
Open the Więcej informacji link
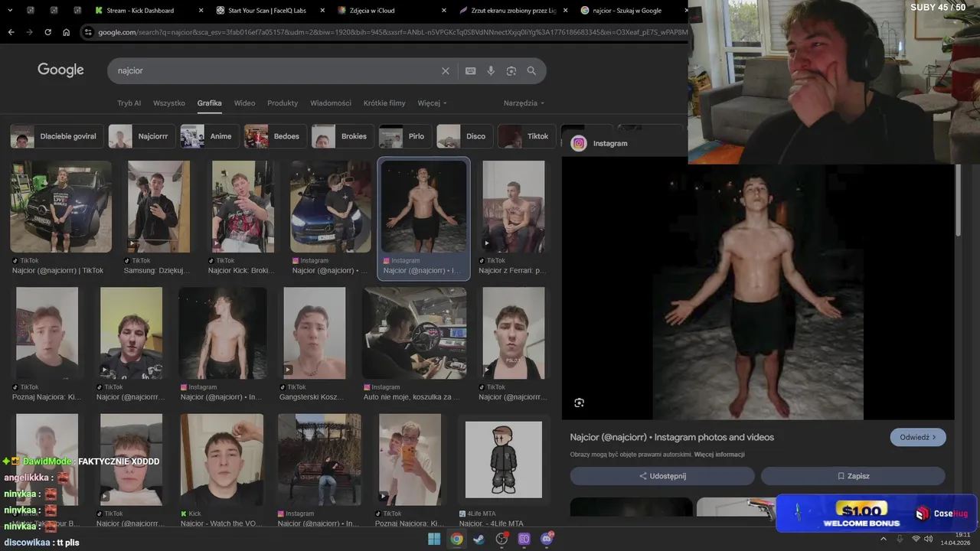[x=719, y=455]
